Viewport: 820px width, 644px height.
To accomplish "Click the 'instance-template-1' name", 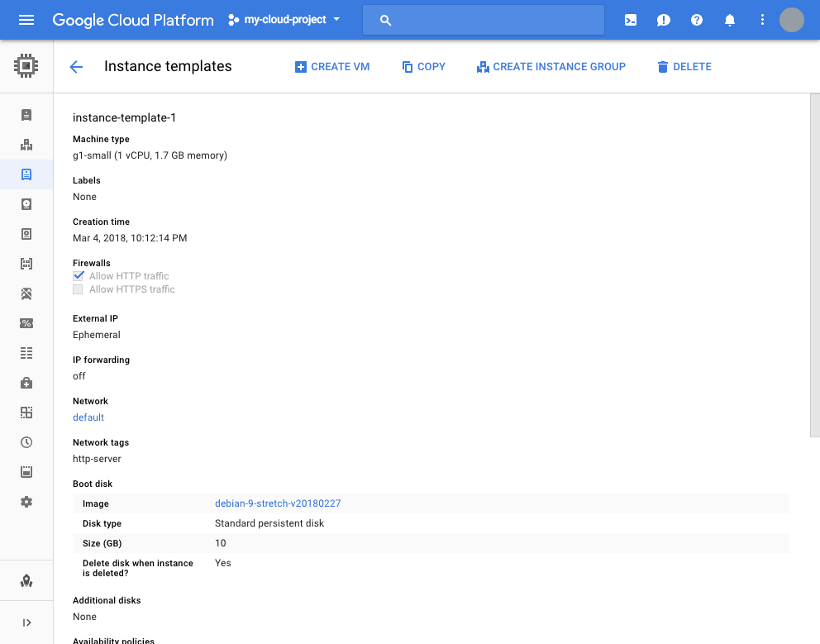I will (x=125, y=117).
